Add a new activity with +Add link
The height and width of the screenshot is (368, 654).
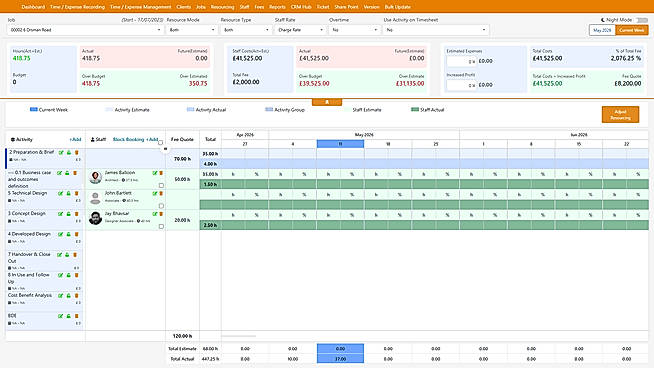click(x=75, y=139)
